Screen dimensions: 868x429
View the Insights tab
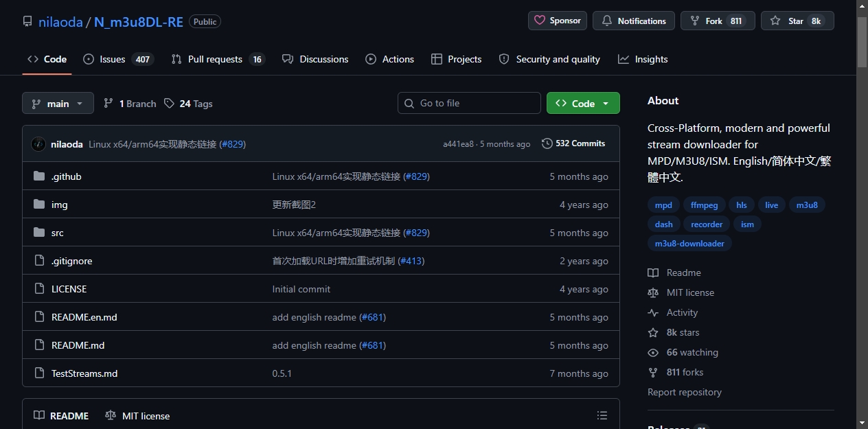pyautogui.click(x=643, y=59)
